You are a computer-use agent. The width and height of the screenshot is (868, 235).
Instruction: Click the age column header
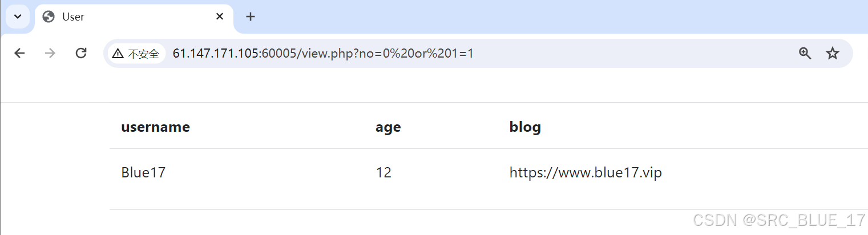(x=388, y=127)
